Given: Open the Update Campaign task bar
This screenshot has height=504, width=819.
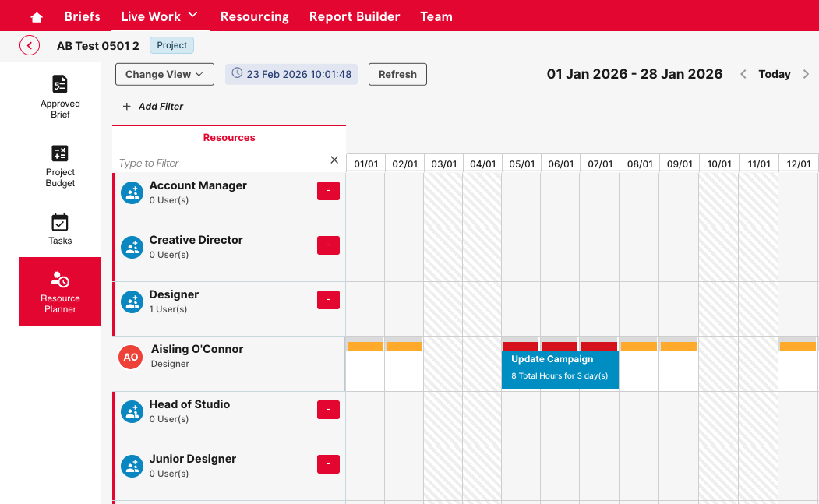Looking at the screenshot, I should pyautogui.click(x=560, y=370).
